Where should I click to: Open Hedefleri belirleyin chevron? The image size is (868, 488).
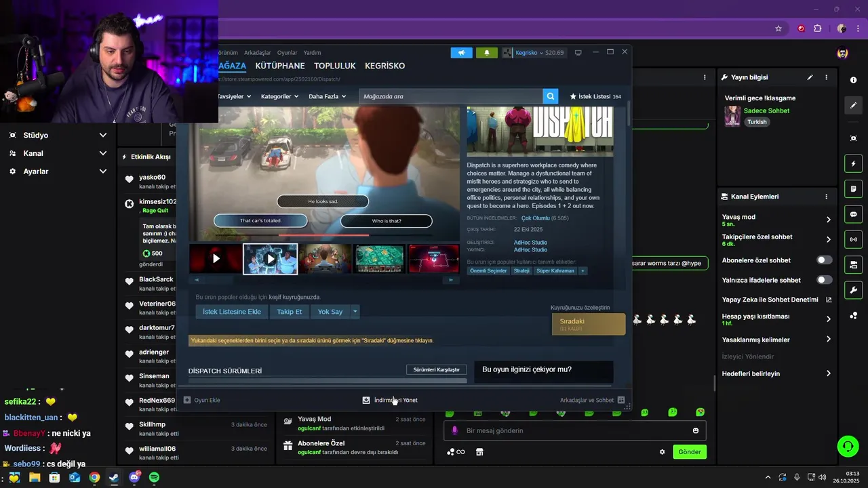828,373
